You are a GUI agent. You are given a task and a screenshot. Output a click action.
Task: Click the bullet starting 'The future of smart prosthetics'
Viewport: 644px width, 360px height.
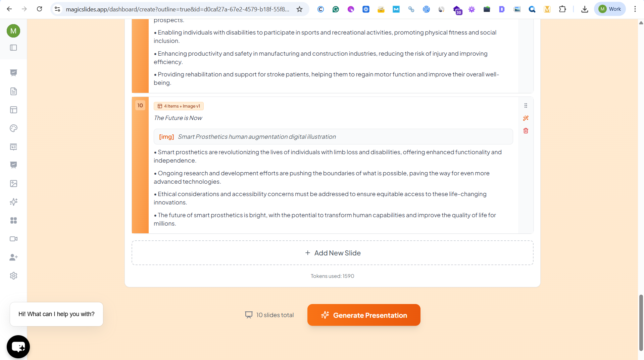tap(325, 219)
